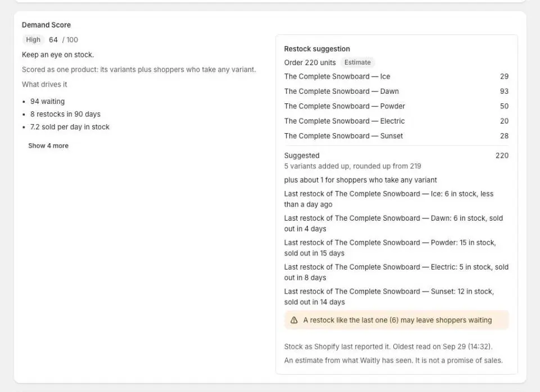
Task: Click the 'Order 220 units' text
Action: pos(310,63)
